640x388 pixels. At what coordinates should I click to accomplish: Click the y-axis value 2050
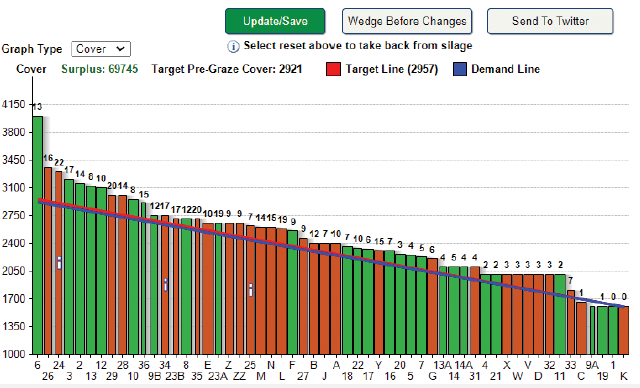click(x=14, y=271)
